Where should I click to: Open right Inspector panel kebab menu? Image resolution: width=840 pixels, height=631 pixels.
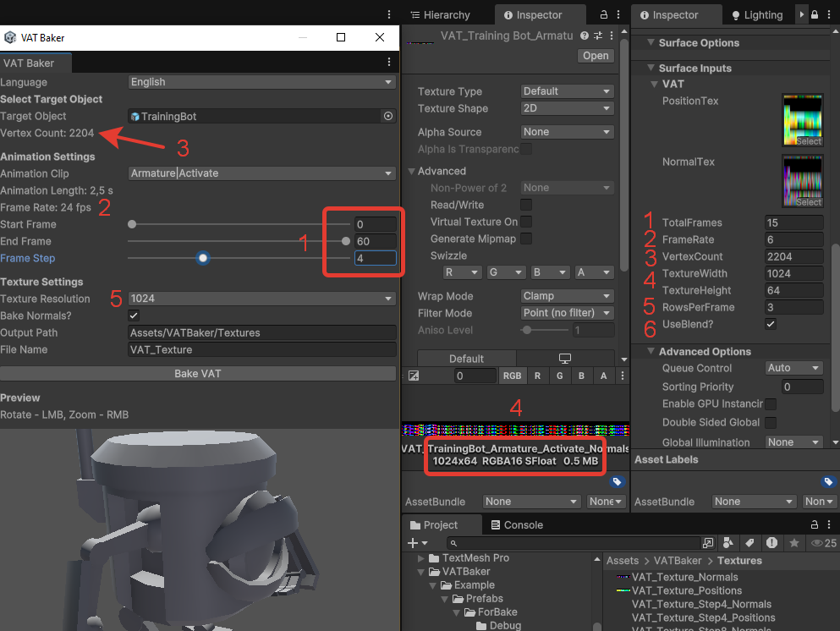point(829,14)
